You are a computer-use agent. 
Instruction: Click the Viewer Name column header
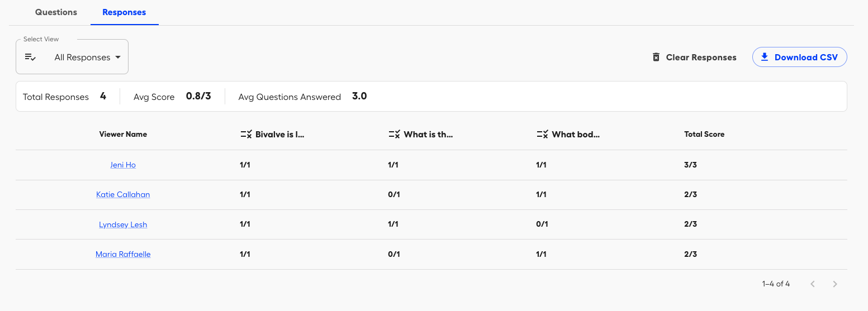tap(123, 134)
